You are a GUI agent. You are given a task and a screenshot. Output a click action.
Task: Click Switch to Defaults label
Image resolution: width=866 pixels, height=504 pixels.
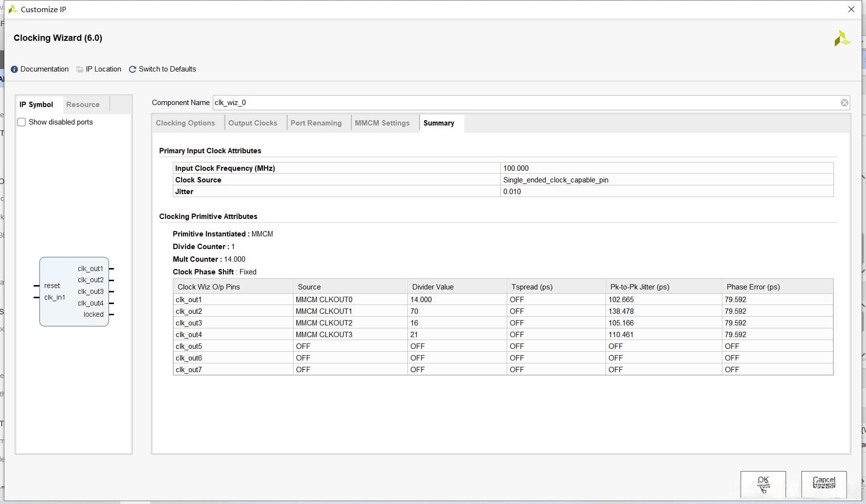coord(167,69)
